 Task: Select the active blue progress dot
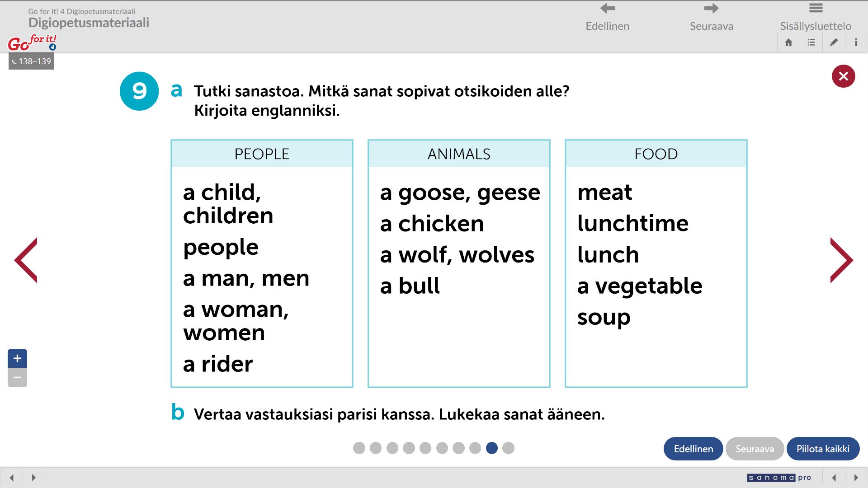492,448
